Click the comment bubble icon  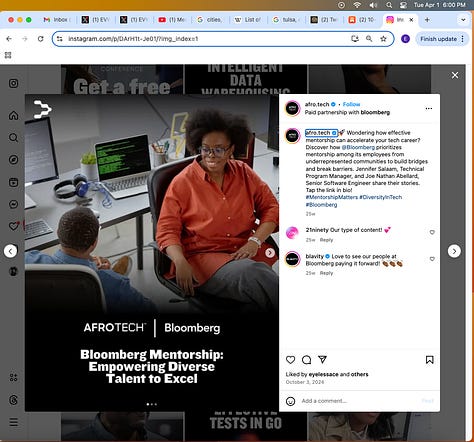tap(306, 360)
